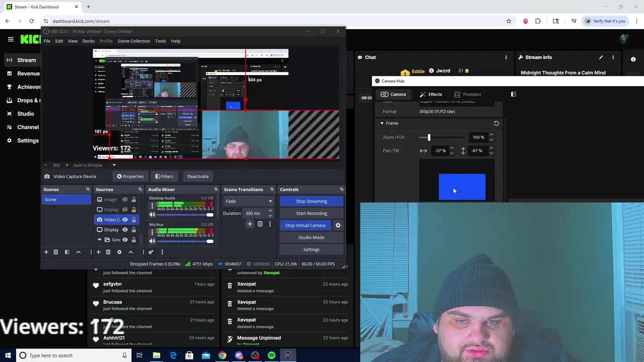Open Desktop Audio three-dot options
The image size is (644, 362).
click(x=152, y=206)
